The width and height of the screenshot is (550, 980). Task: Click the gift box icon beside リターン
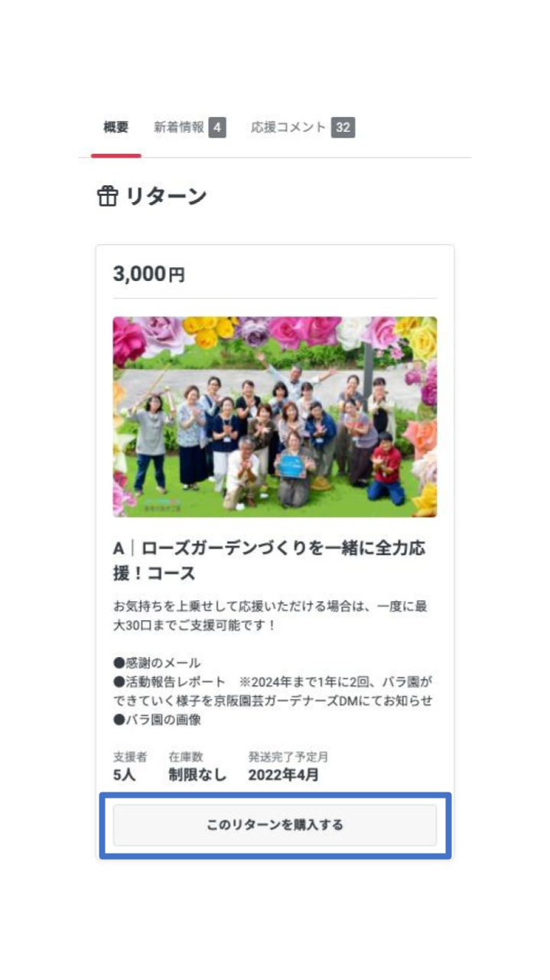coord(107,197)
